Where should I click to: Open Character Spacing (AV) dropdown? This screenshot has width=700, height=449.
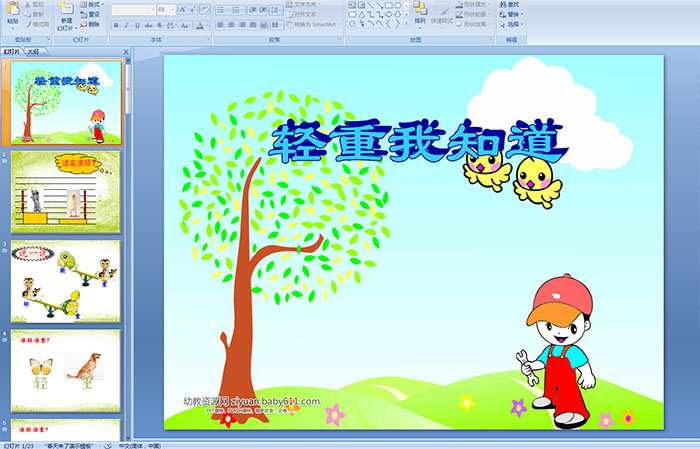(171, 25)
